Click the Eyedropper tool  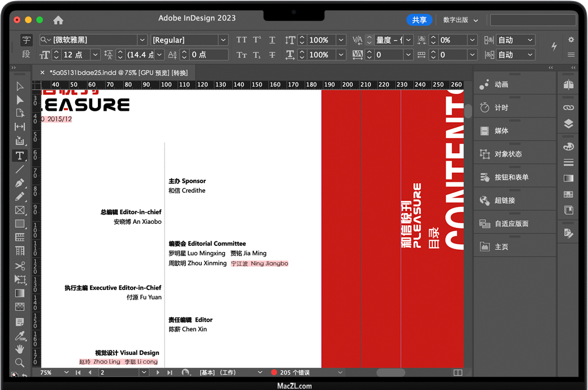[20, 336]
